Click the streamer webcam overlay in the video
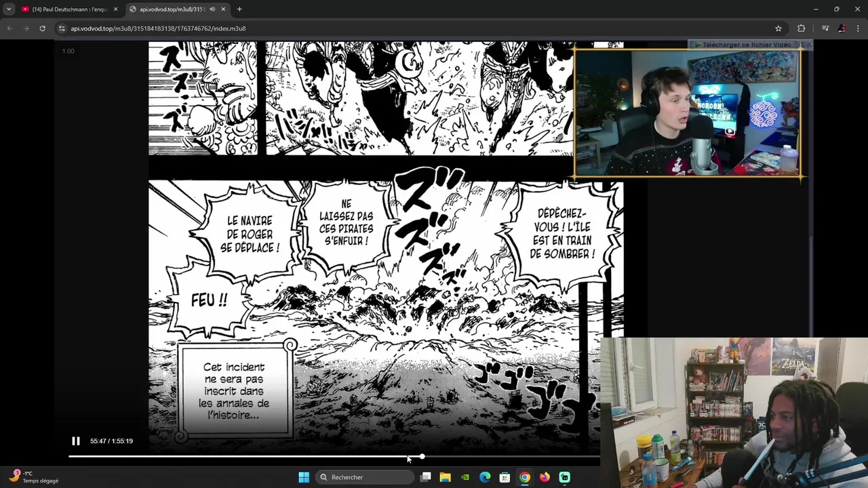 coord(688,113)
